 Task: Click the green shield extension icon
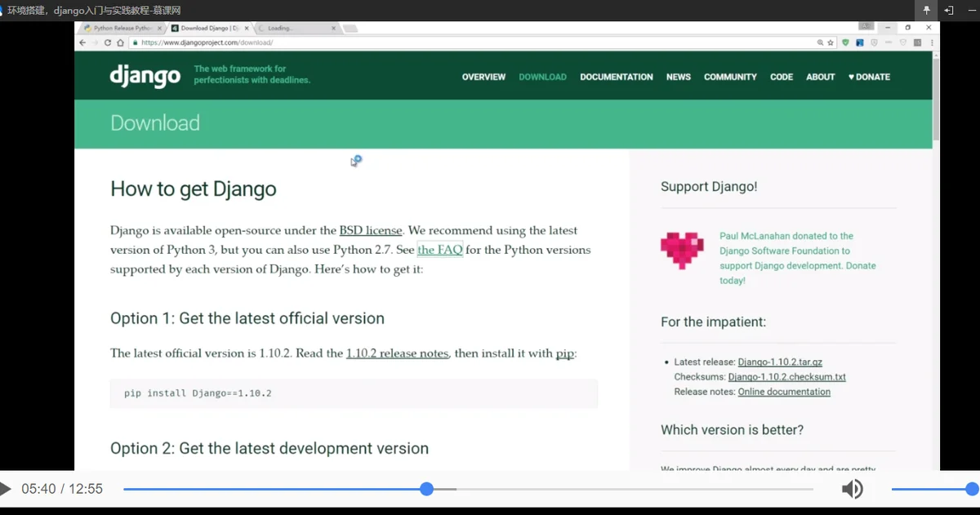[845, 42]
